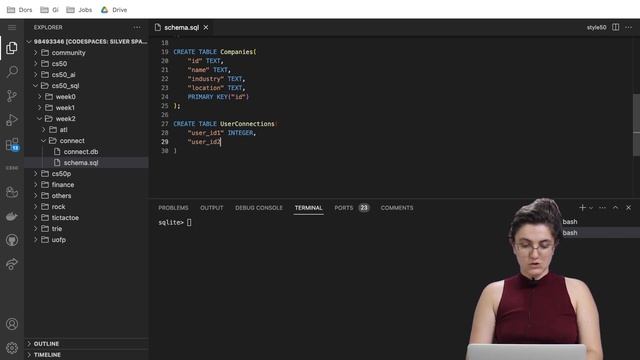
Task: Open the Docs bookmarks folder
Action: tap(20, 10)
